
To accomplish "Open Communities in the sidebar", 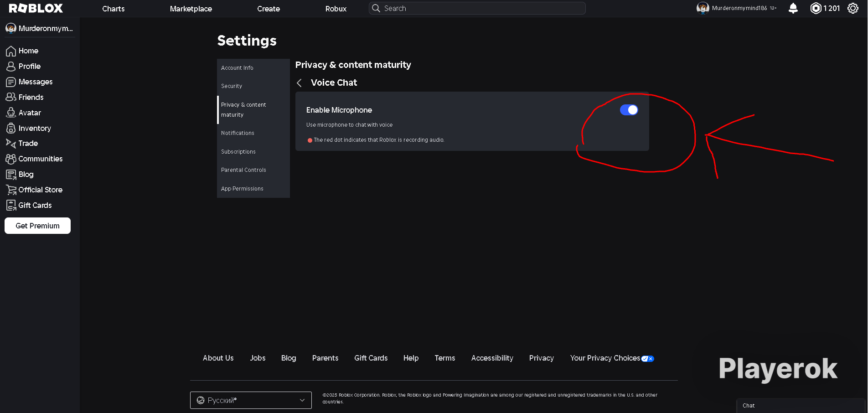I will tap(41, 159).
